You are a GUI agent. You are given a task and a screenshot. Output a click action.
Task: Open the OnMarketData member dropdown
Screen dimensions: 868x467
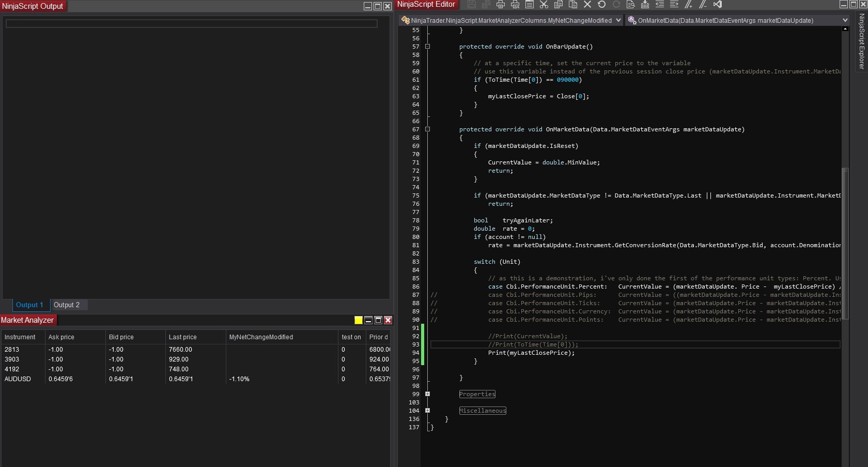pos(845,20)
